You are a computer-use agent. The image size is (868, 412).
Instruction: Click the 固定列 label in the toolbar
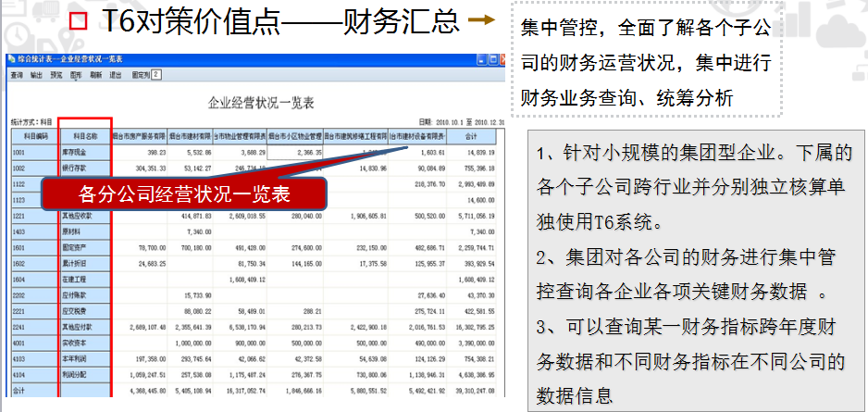(x=142, y=75)
